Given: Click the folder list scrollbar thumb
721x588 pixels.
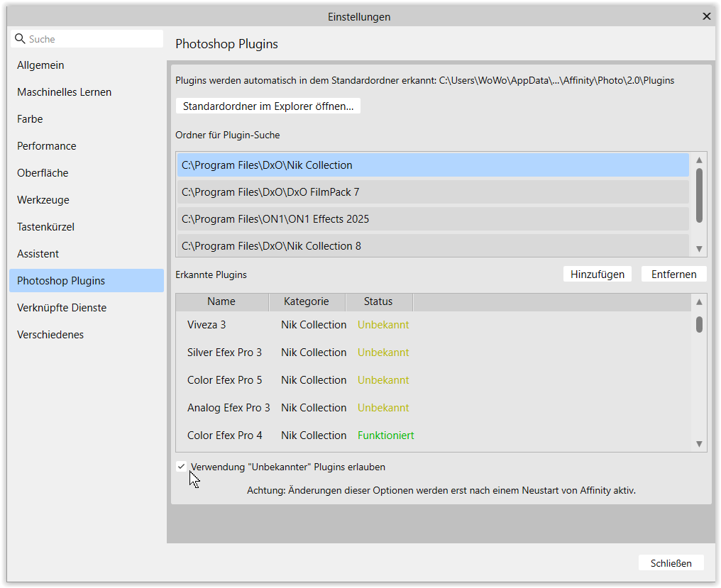Looking at the screenshot, I should click(699, 194).
